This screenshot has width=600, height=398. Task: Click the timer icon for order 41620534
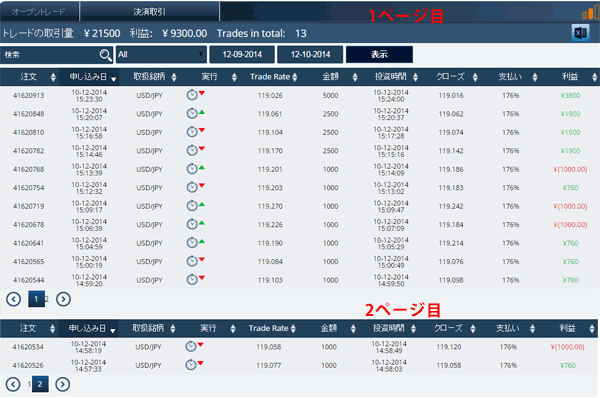tap(191, 346)
